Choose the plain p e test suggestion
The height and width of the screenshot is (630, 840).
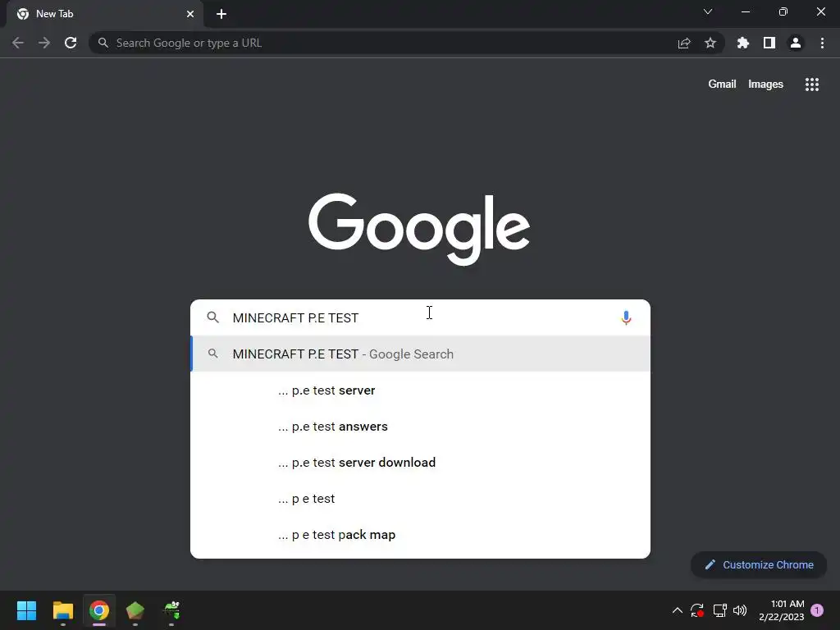coord(421,498)
